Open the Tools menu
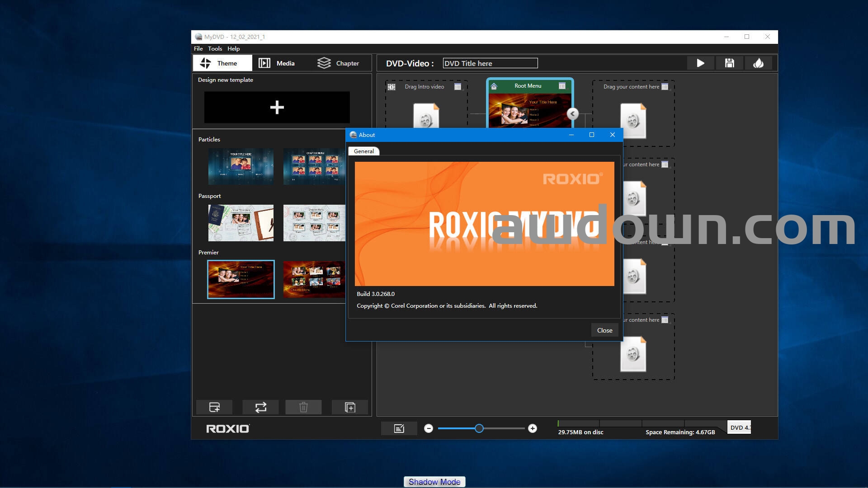The width and height of the screenshot is (868, 488). coord(215,49)
